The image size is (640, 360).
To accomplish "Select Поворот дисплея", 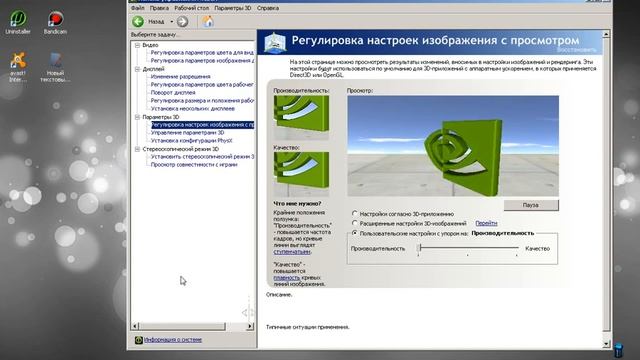I will [x=173, y=93].
